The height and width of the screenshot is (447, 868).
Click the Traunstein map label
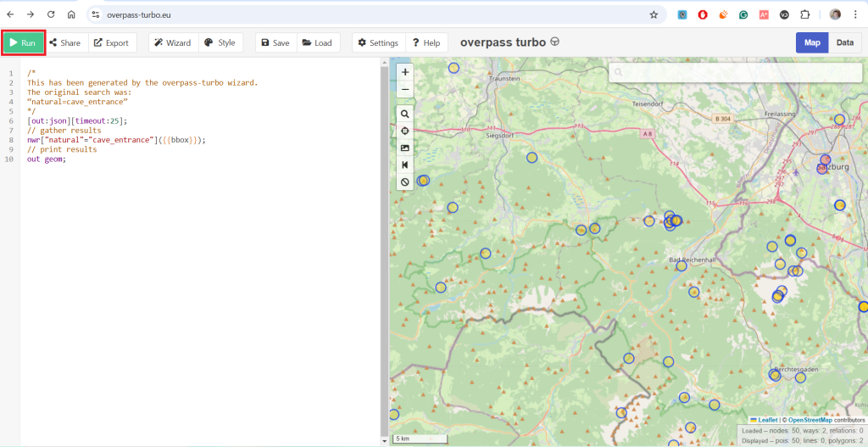click(x=504, y=79)
